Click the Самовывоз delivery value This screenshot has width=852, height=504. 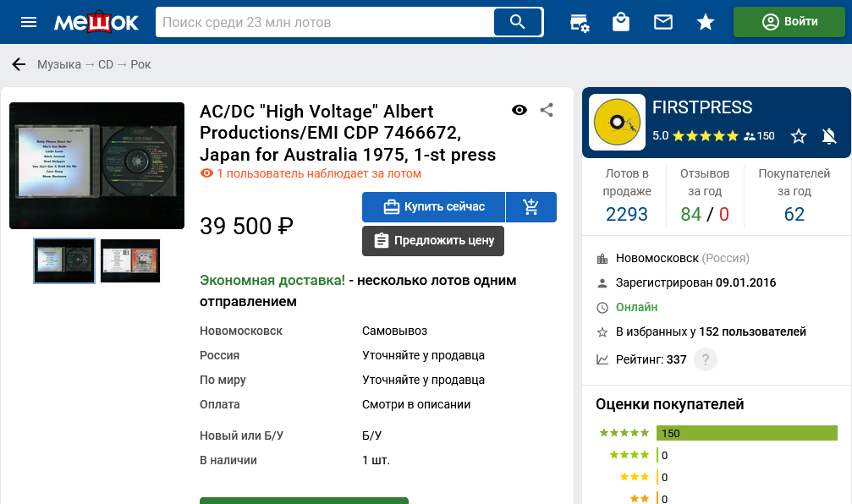(394, 331)
